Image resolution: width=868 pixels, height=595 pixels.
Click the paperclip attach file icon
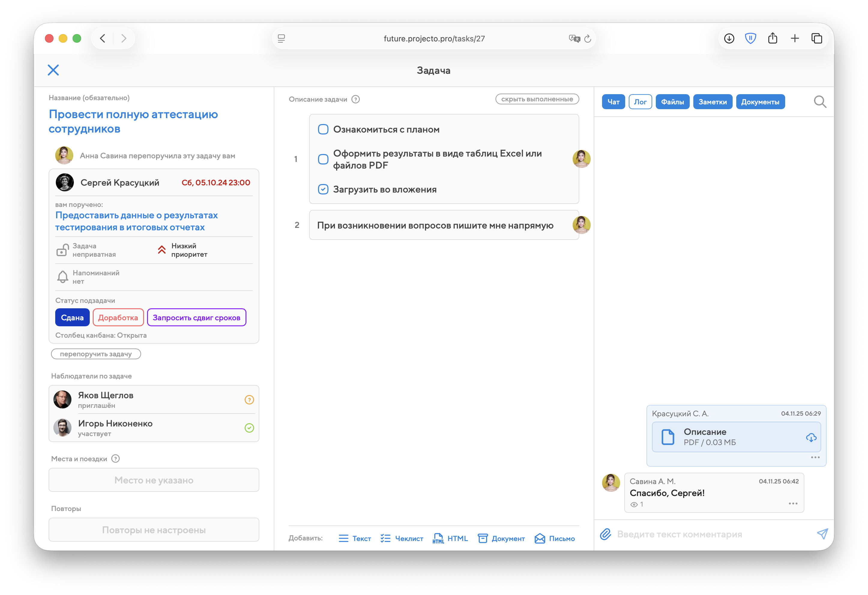click(605, 534)
